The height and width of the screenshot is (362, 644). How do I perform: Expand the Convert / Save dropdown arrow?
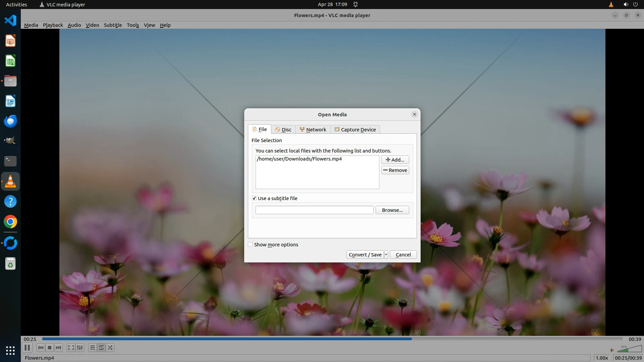[386, 255]
